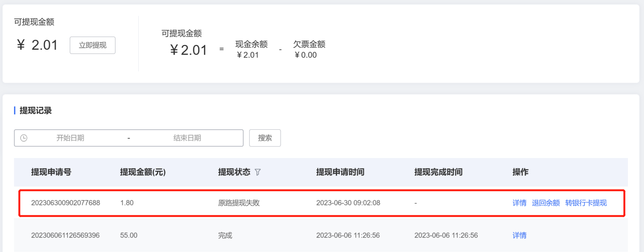This screenshot has height=252, width=644.
Task: Select the 结束日期 end date field
Action: point(187,138)
